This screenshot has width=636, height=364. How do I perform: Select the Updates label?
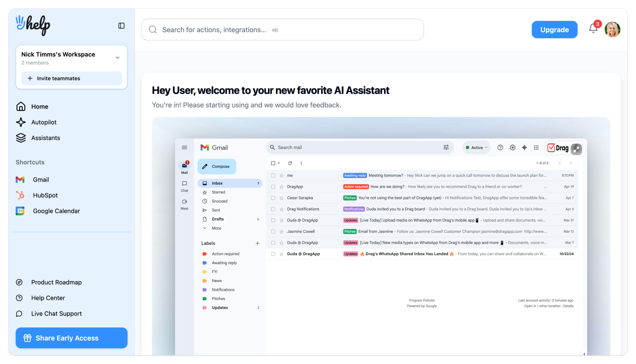(x=220, y=308)
